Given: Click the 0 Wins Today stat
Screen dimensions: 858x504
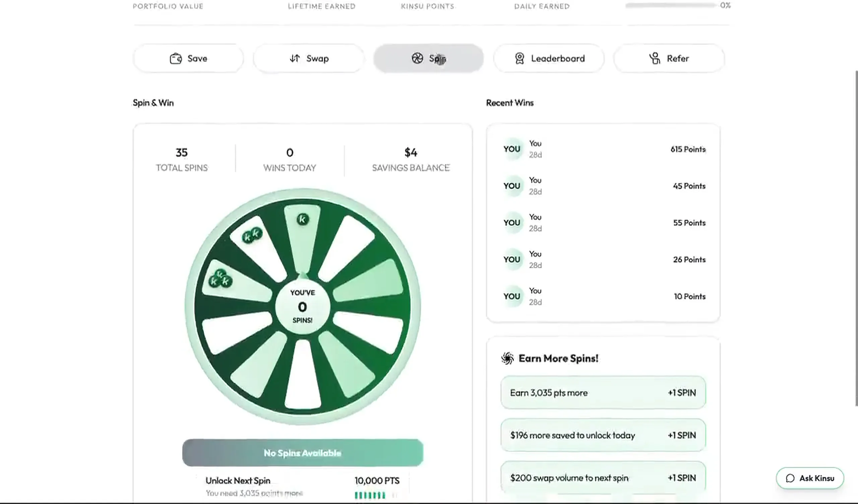Looking at the screenshot, I should click(290, 160).
